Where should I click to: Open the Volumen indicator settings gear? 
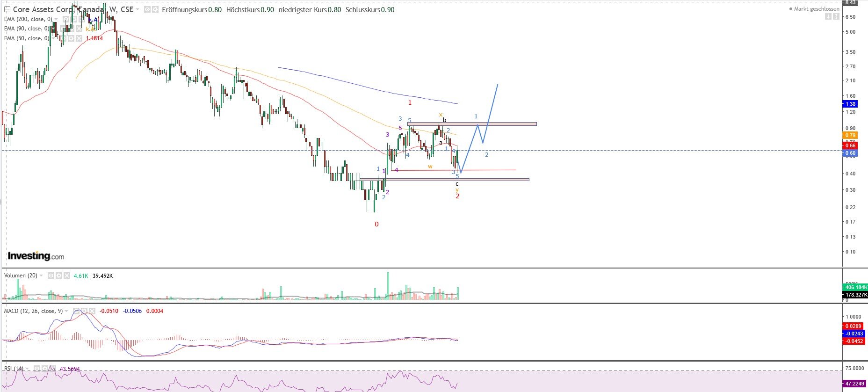click(x=59, y=276)
